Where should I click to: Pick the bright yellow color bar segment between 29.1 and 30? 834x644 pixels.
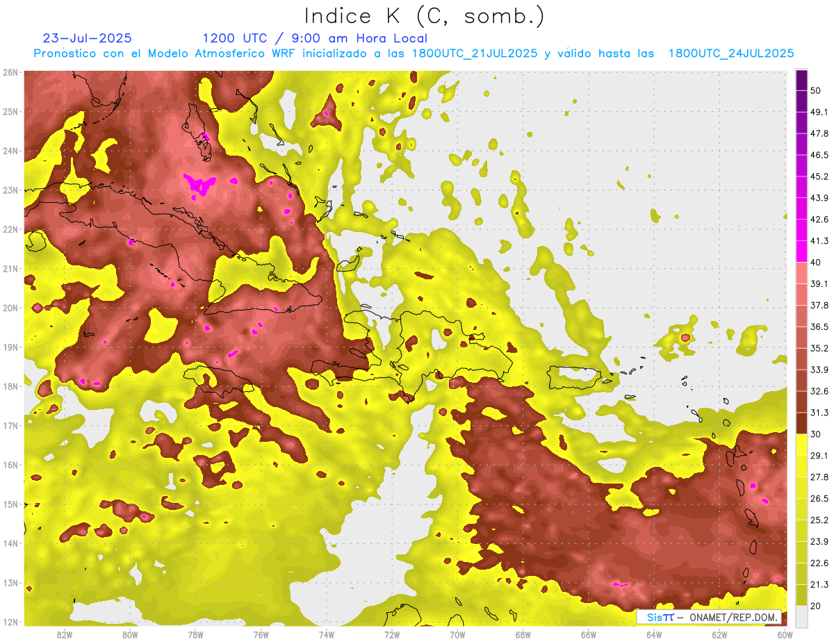pyautogui.click(x=801, y=445)
